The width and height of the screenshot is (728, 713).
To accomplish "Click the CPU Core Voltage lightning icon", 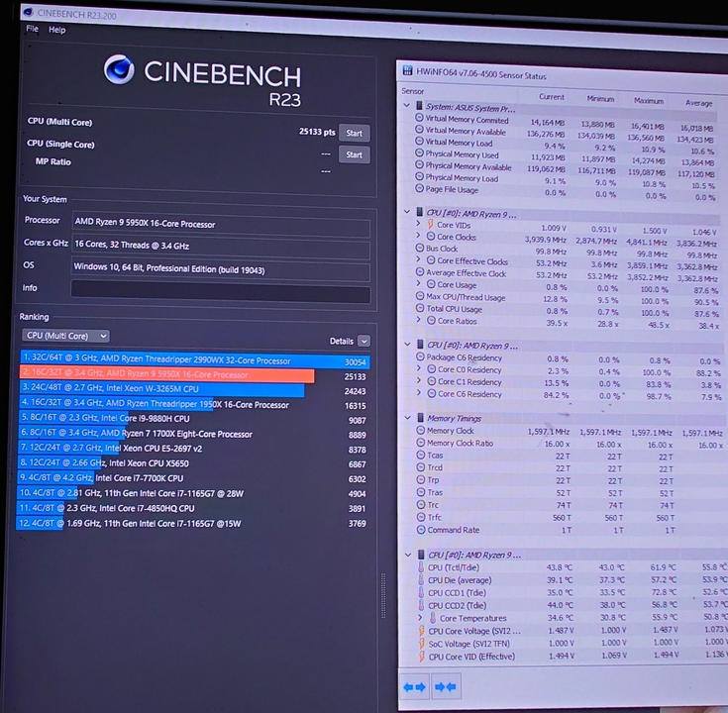I will (422, 631).
